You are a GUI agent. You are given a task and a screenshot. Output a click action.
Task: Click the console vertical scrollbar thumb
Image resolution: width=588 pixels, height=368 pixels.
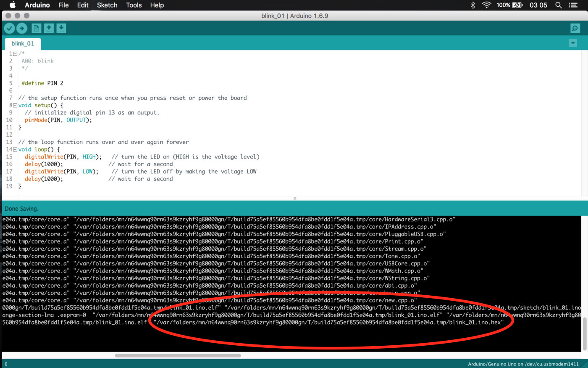(x=584, y=334)
